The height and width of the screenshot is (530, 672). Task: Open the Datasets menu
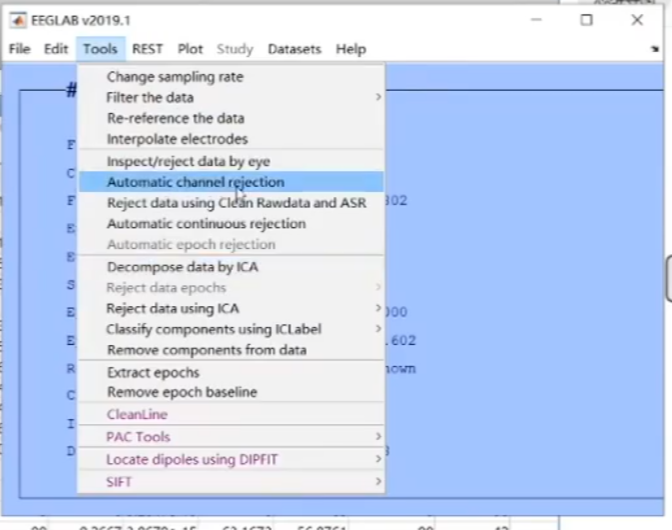[x=294, y=49]
